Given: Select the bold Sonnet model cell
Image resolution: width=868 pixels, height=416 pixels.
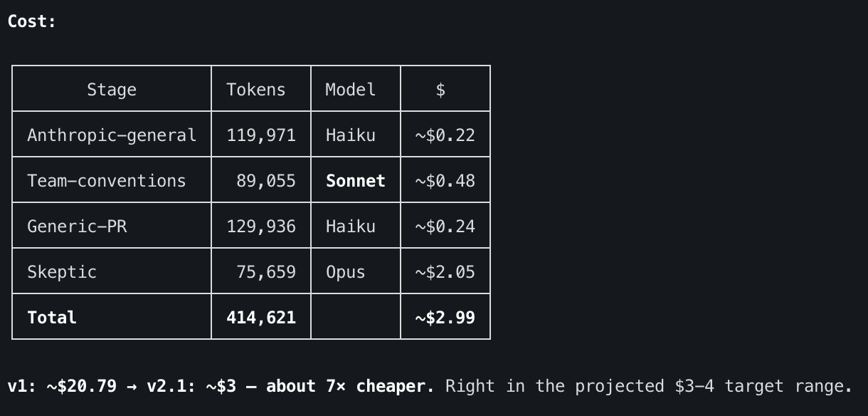Looking at the screenshot, I should coord(356,181).
